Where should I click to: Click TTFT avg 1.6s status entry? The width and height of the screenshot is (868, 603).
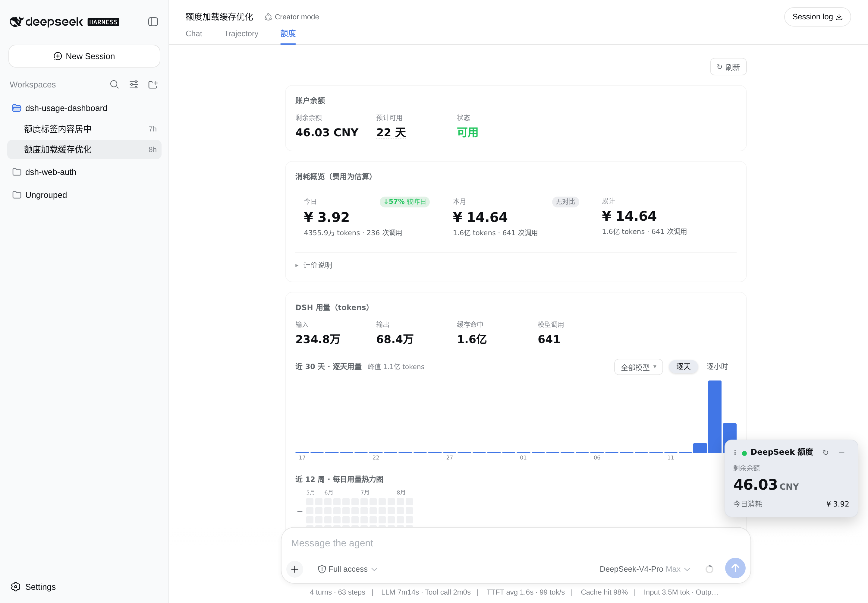pos(525,592)
